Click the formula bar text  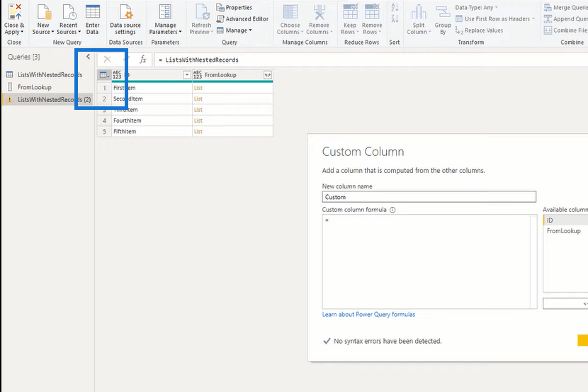point(202,60)
